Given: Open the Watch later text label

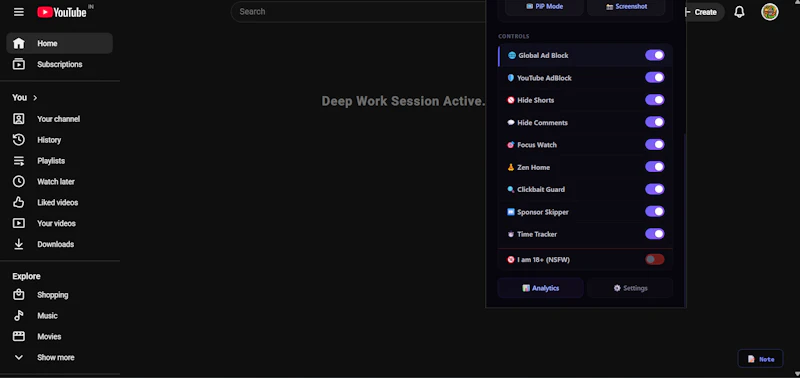Looking at the screenshot, I should tap(56, 182).
